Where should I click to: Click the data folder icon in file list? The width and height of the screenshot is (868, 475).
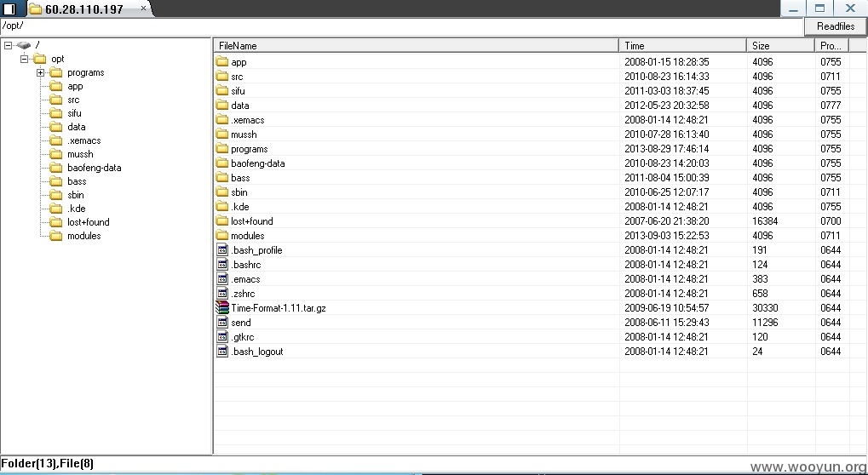pos(222,105)
